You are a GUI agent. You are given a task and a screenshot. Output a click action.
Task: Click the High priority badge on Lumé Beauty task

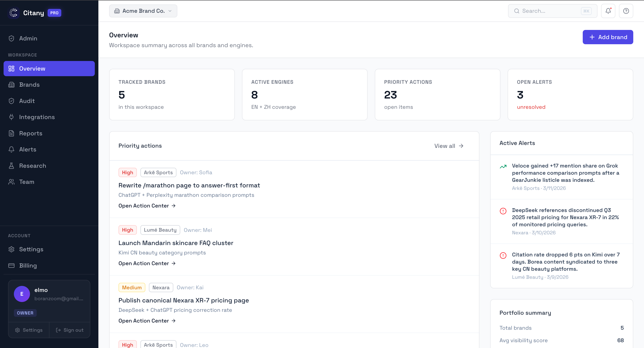[127, 230]
